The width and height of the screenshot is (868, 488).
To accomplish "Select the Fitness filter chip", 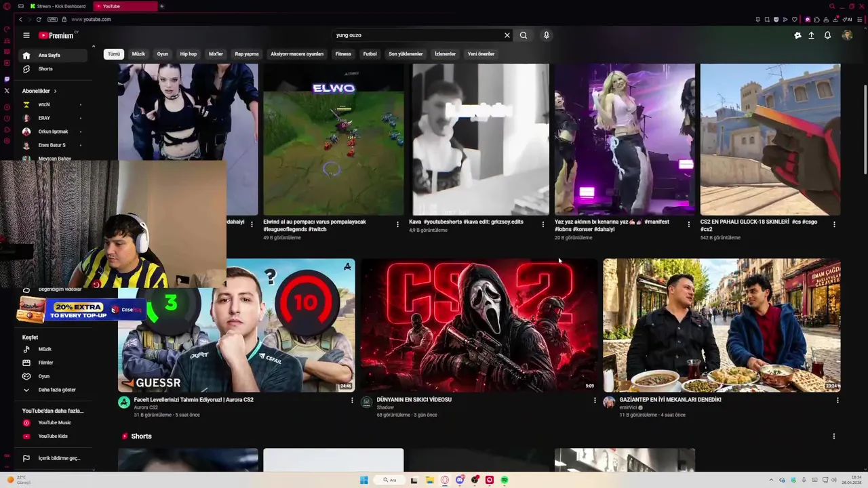I will pos(343,54).
